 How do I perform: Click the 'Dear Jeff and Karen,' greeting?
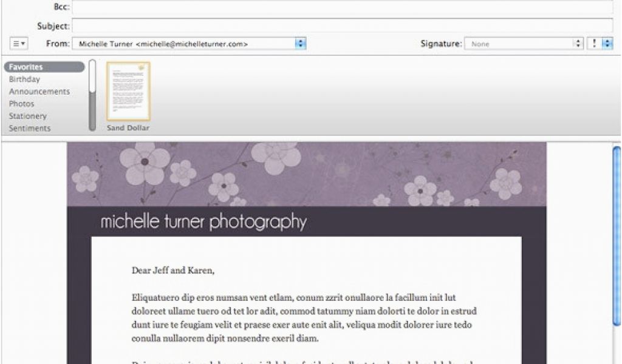(x=173, y=271)
